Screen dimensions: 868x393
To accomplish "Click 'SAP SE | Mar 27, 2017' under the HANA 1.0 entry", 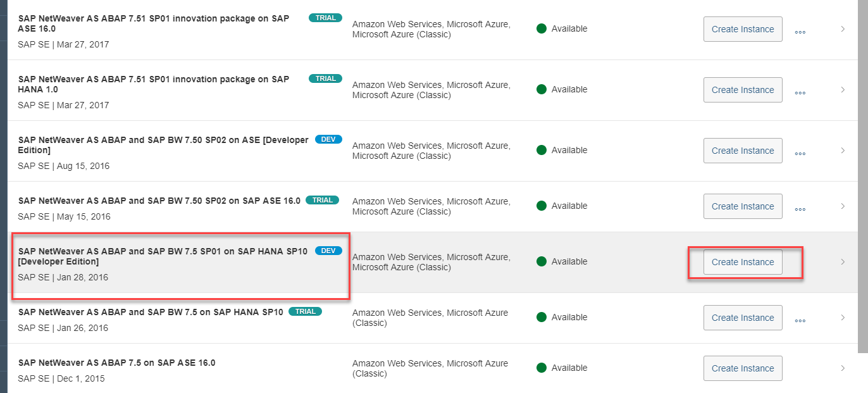I will click(64, 105).
